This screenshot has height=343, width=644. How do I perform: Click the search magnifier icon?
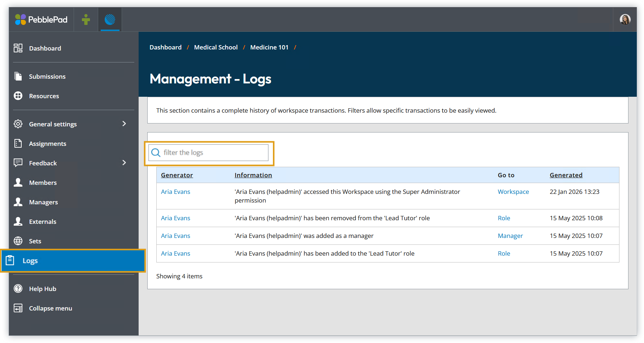(156, 153)
